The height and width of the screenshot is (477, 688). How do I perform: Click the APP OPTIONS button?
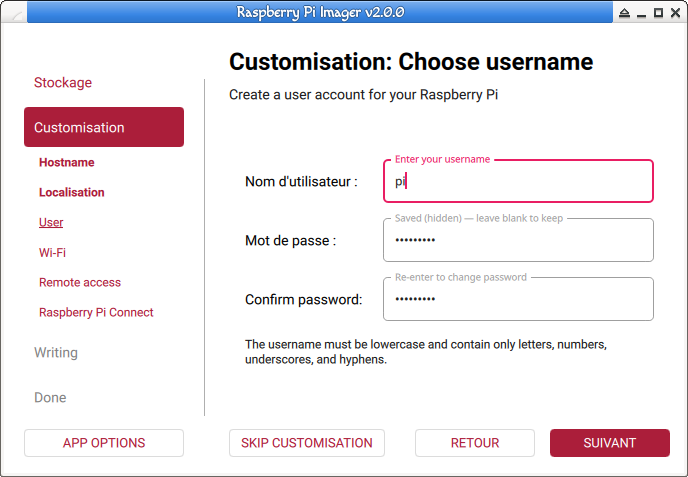pos(104,443)
